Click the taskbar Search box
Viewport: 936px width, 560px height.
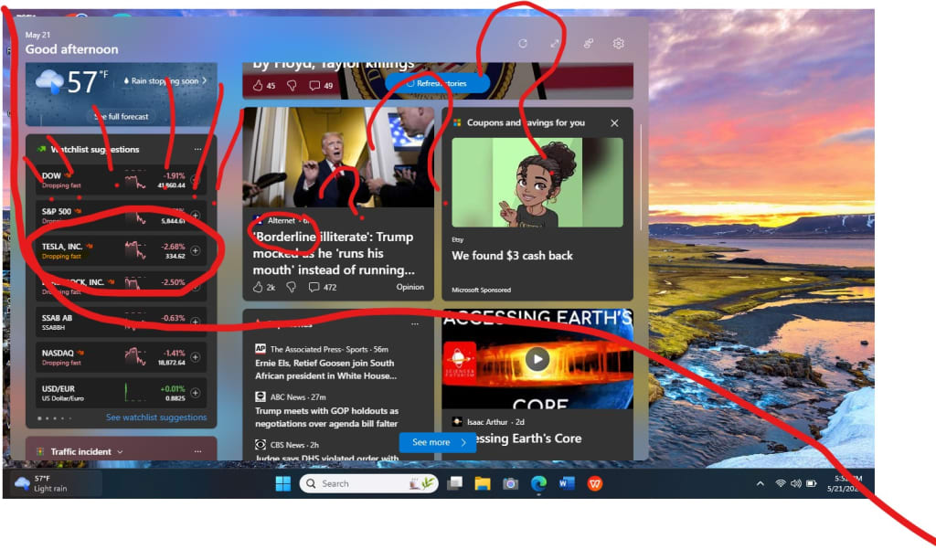(369, 483)
